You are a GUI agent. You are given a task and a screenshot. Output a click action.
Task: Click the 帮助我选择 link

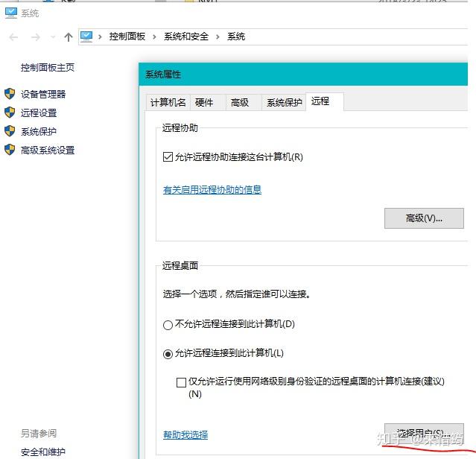pyautogui.click(x=185, y=434)
